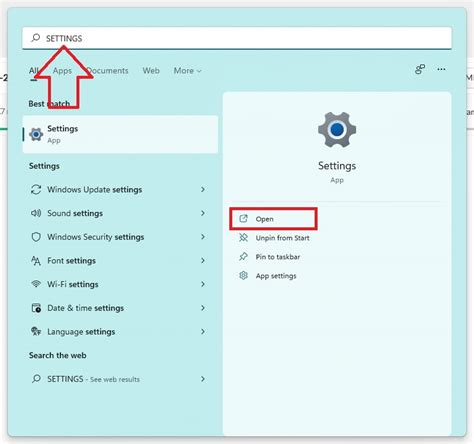Switch to the All tab
Image resolution: width=474 pixels, height=444 pixels.
tap(33, 71)
